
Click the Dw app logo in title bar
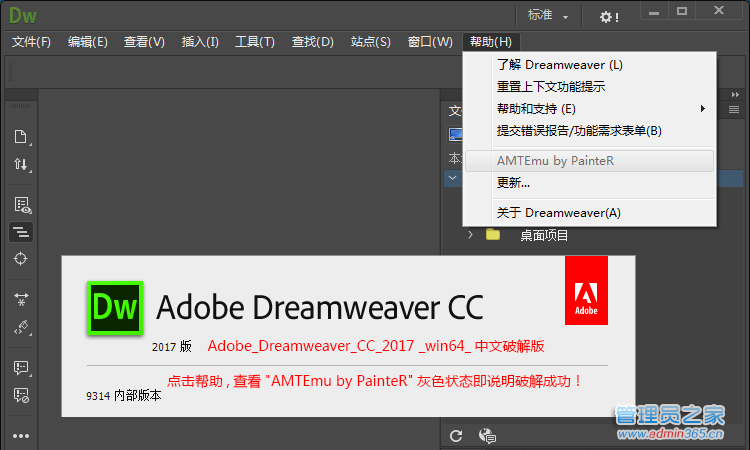pos(22,16)
